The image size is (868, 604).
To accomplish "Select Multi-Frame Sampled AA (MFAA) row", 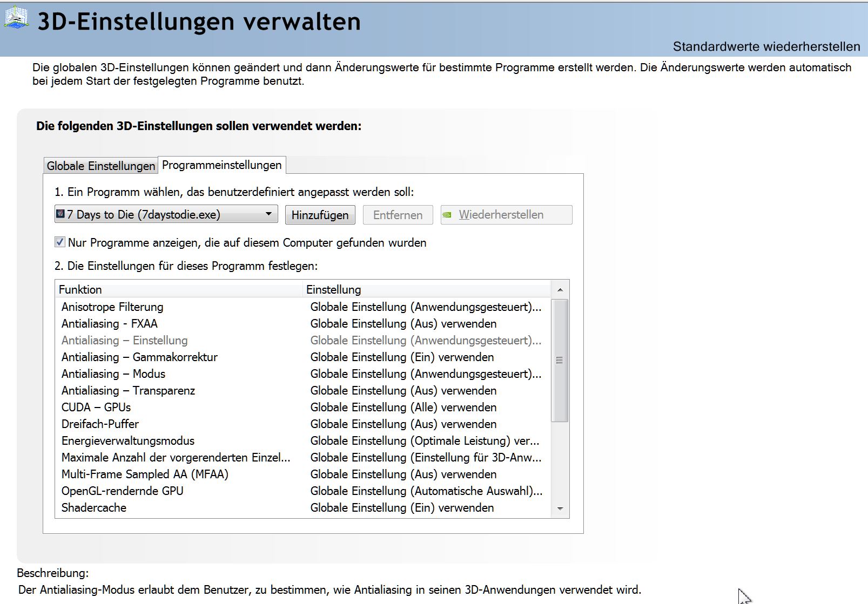I will pos(302,474).
